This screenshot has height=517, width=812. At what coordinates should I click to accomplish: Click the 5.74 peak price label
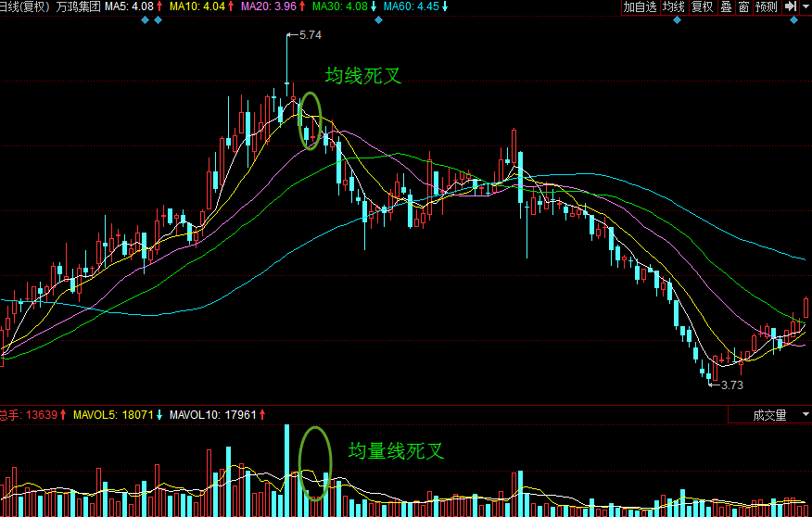point(311,35)
